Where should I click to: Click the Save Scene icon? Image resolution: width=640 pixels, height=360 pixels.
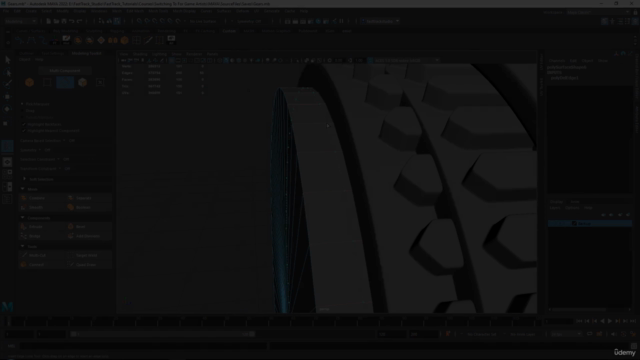pos(64,21)
